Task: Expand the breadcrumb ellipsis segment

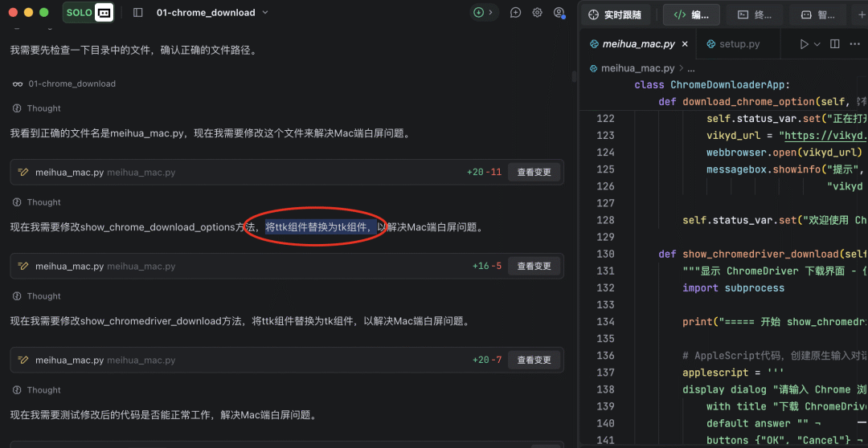Action: coord(690,68)
